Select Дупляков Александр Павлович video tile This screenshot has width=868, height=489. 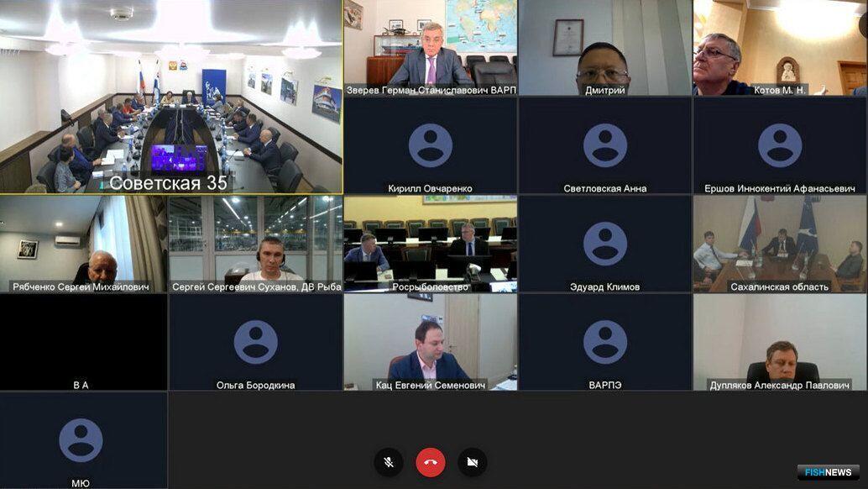780,342
